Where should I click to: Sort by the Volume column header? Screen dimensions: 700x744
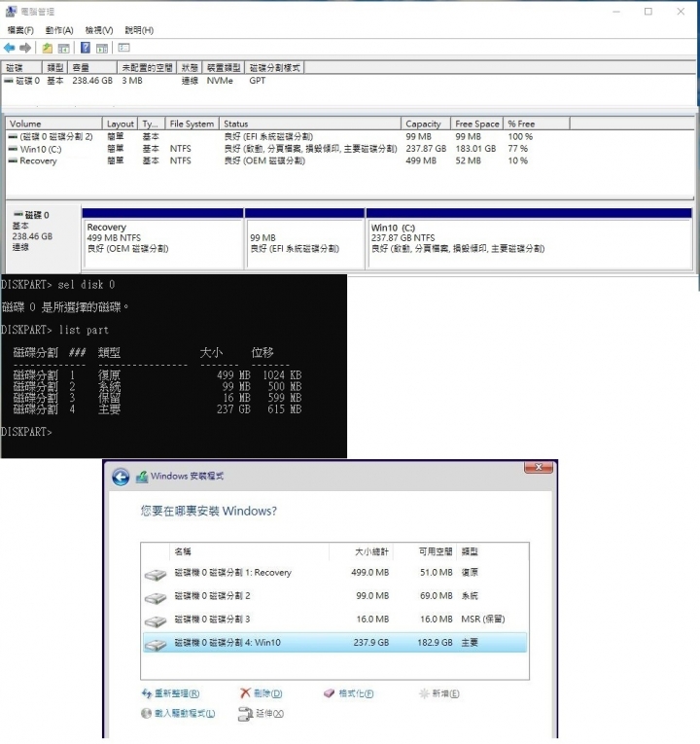[x=54, y=124]
